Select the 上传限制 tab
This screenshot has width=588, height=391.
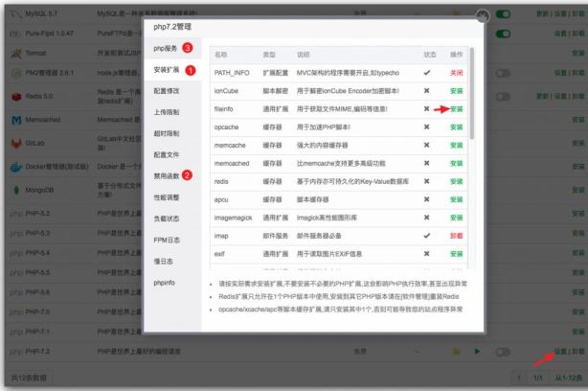click(167, 112)
